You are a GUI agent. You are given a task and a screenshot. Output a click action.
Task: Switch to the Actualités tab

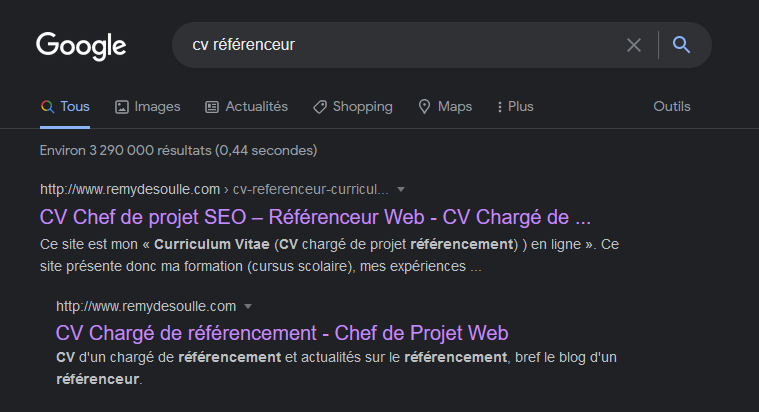click(247, 107)
